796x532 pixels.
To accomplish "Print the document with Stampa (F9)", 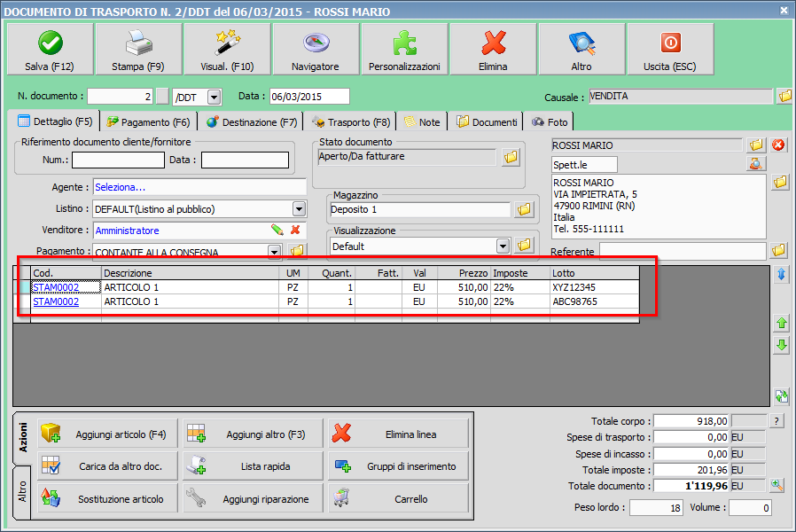I will [138, 51].
